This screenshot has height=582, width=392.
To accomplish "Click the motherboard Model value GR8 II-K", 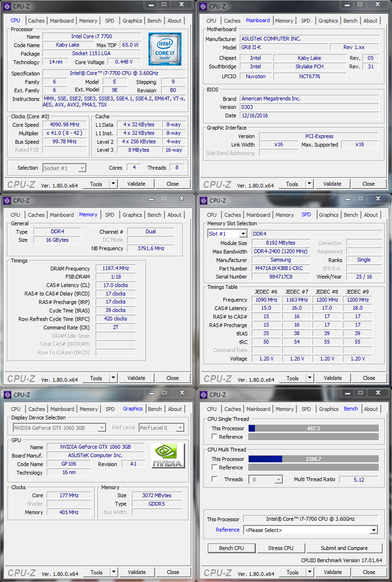I will coord(283,47).
